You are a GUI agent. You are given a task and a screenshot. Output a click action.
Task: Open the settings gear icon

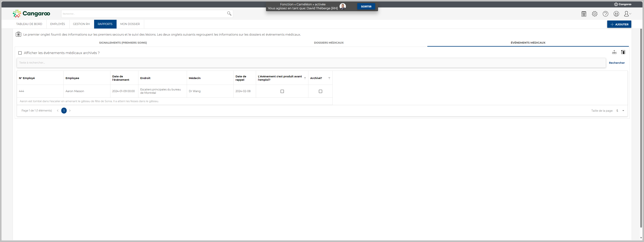point(594,14)
